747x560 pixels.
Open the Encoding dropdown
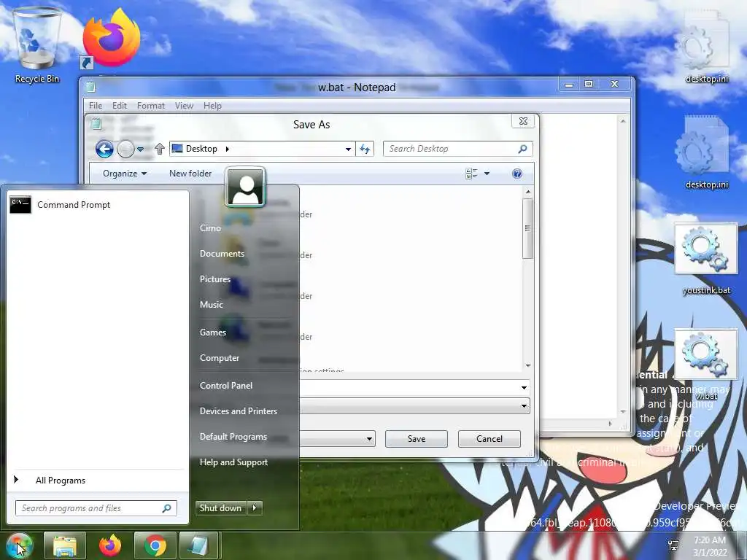[369, 439]
